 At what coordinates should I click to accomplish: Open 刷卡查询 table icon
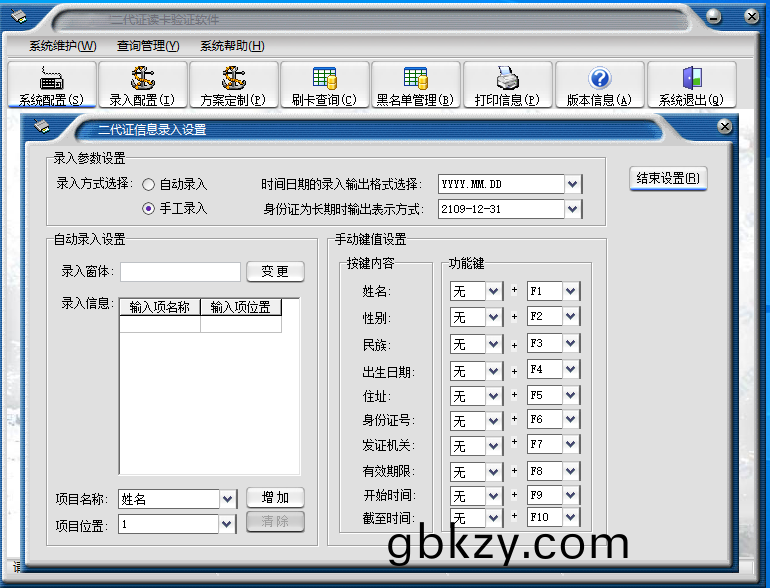pyautogui.click(x=324, y=78)
